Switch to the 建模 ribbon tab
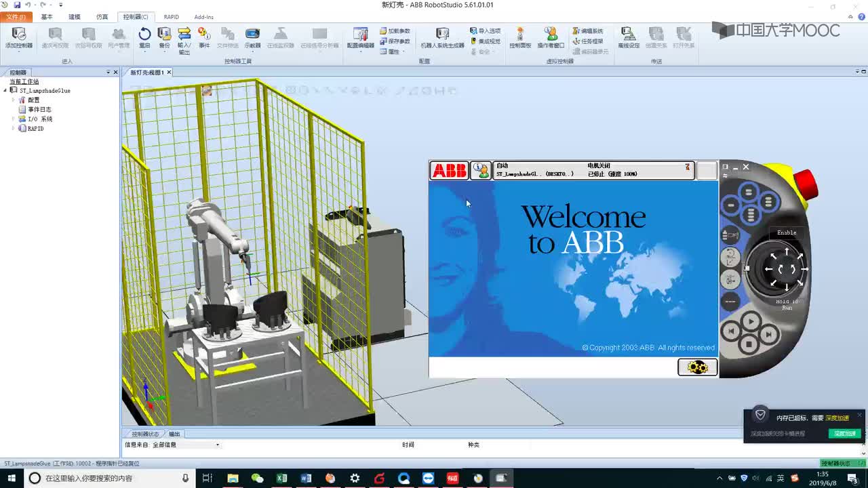 (x=75, y=17)
